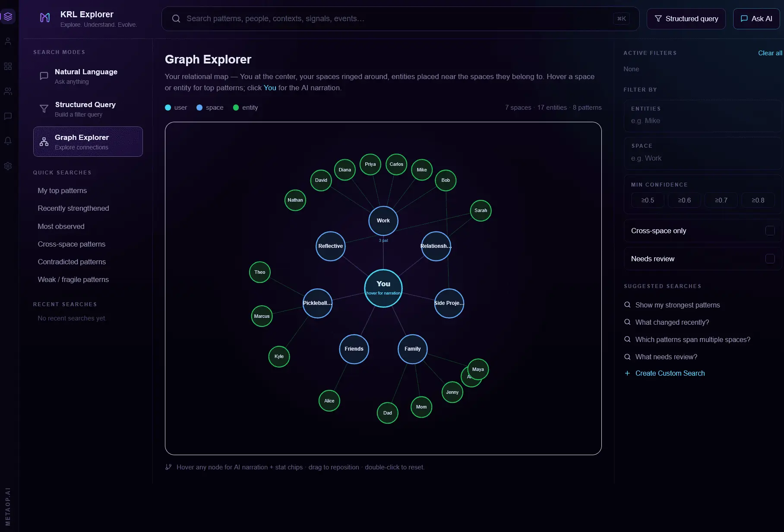Open the settings gear icon in left rail
The image size is (784, 532).
click(8, 166)
